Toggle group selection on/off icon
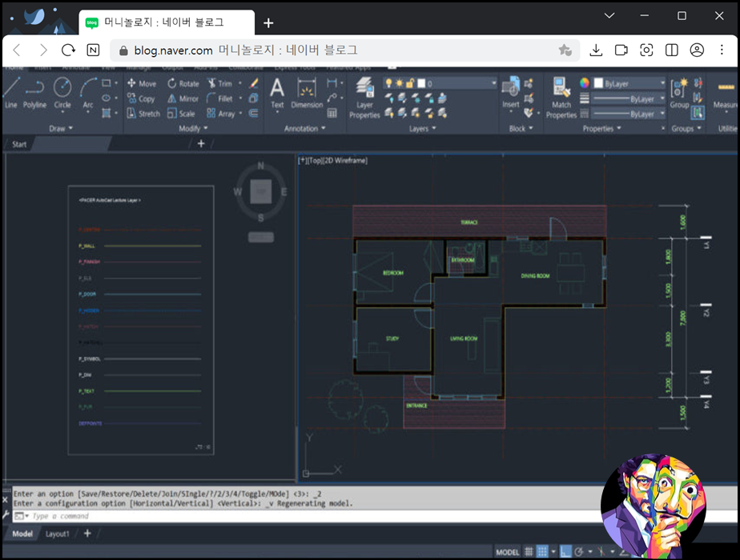Image resolution: width=740 pixels, height=560 pixels. tap(698, 113)
